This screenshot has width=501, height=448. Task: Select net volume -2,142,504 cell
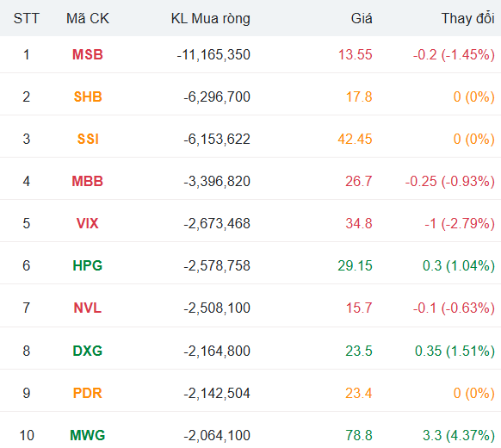point(217,393)
